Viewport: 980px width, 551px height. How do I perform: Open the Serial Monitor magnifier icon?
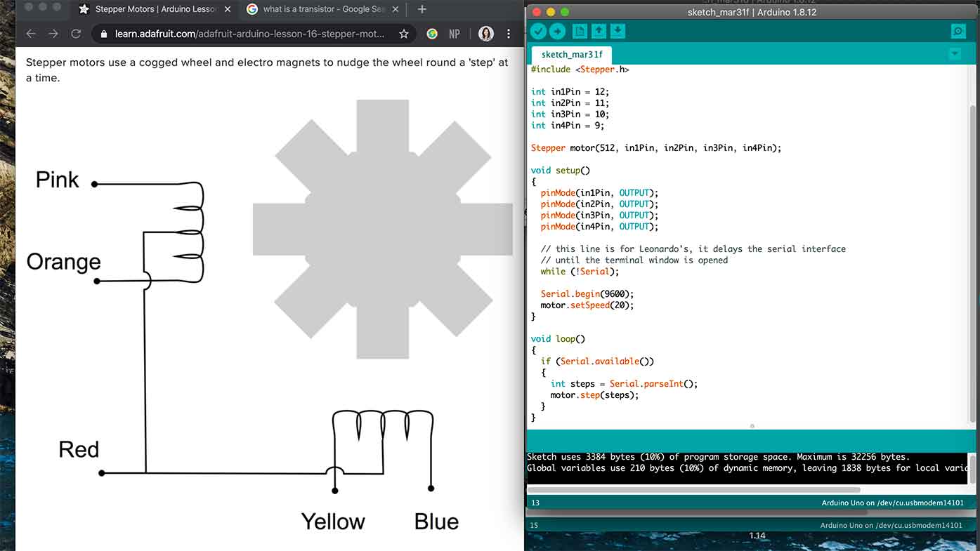coord(958,31)
